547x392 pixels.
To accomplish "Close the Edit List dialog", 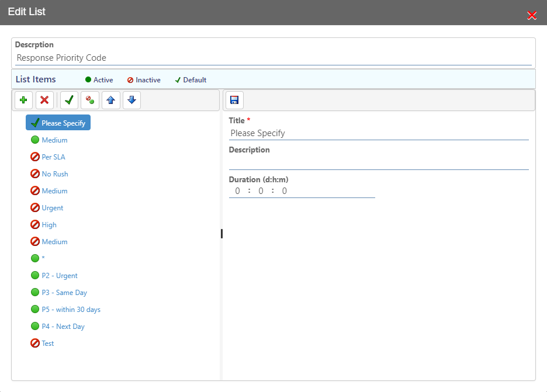I will (x=532, y=15).
